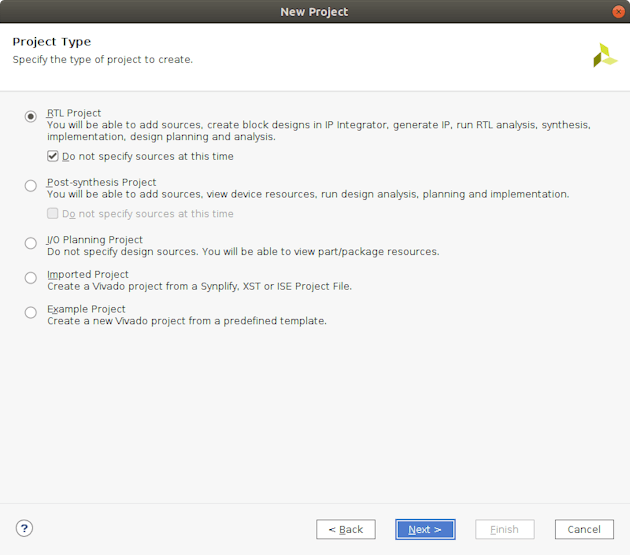
Task: Uncheck RTL 'Do not specify sources' checkbox
Action: pos(53,156)
